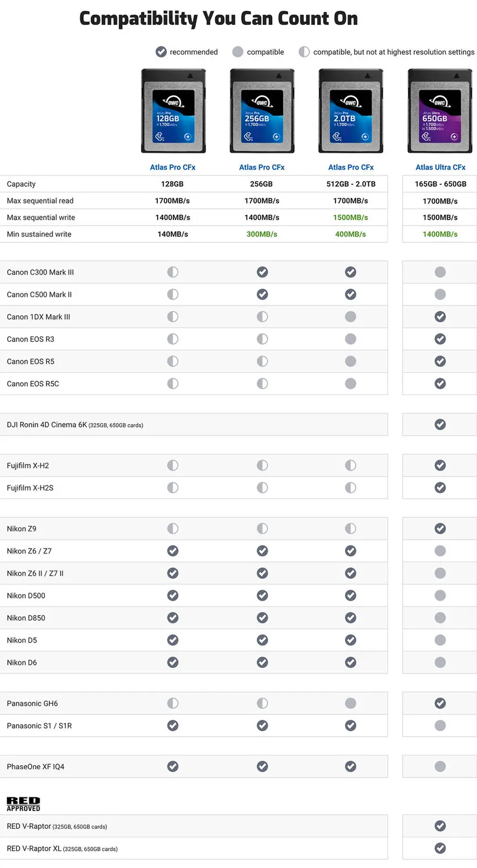The image size is (477, 868).
Task: Open the Atlas Ultra CFx link
Action: tap(440, 167)
